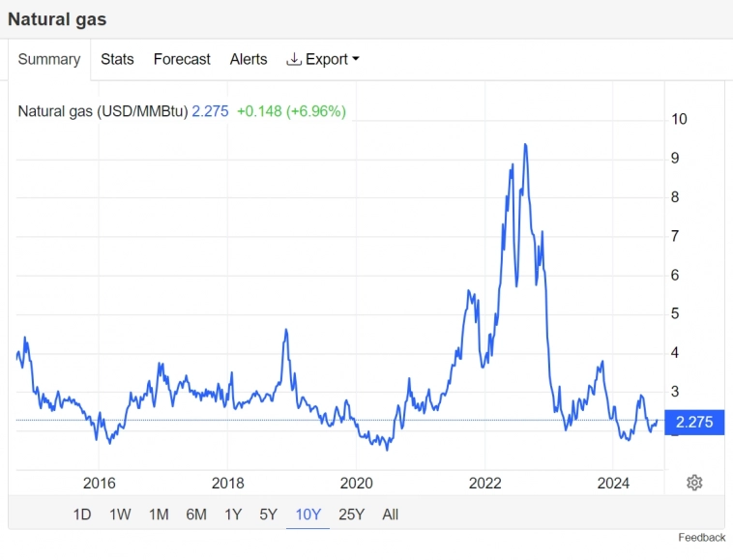
Task: Switch to the Summary tab
Action: (49, 59)
